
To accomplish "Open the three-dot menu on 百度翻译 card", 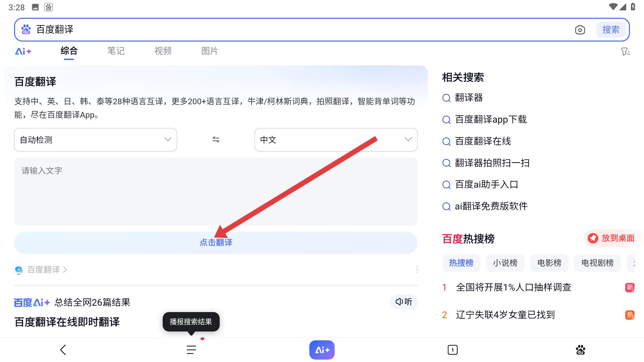I will 417,269.
